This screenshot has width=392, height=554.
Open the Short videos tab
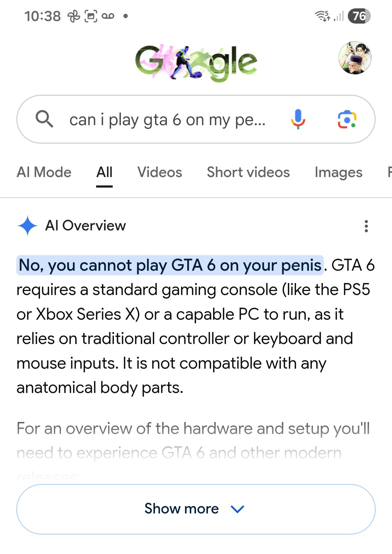pyautogui.click(x=248, y=172)
